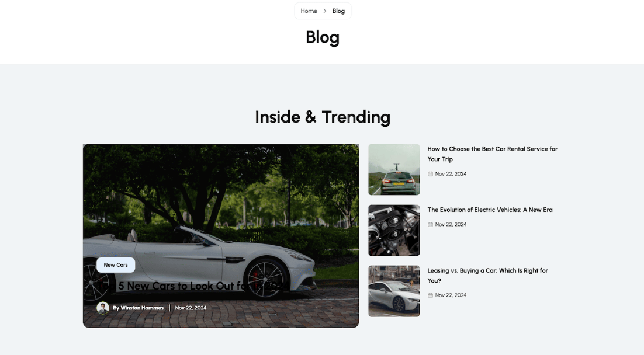
Task: Click the Blog breadcrumb item
Action: click(x=338, y=11)
